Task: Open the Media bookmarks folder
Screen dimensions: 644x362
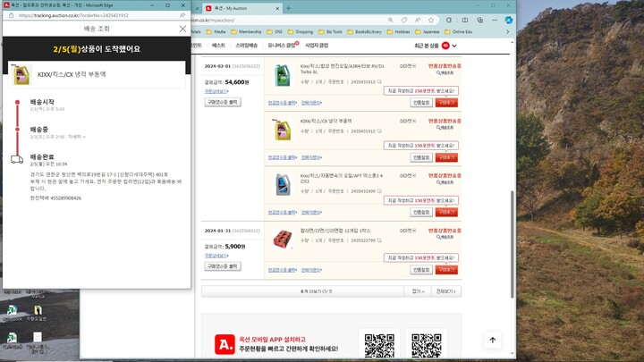Action: [216, 31]
